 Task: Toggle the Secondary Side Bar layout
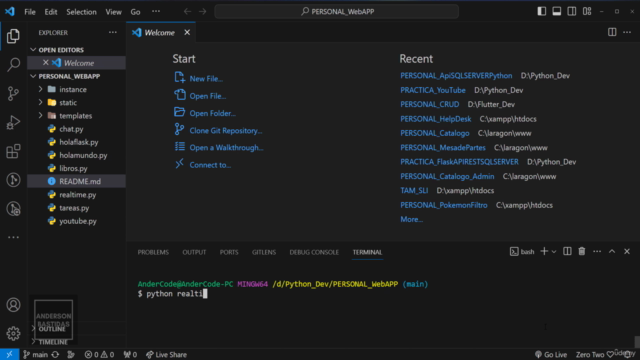click(x=572, y=11)
